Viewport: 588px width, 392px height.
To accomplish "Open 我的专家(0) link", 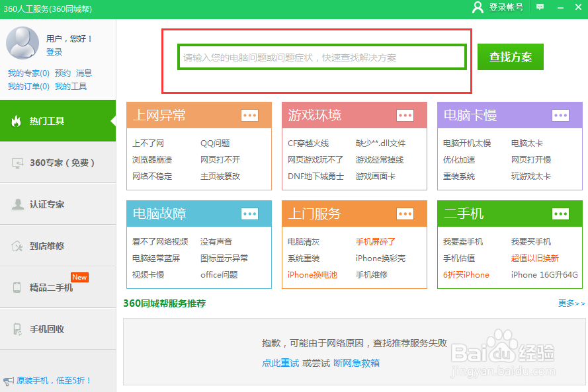I will coord(28,73).
